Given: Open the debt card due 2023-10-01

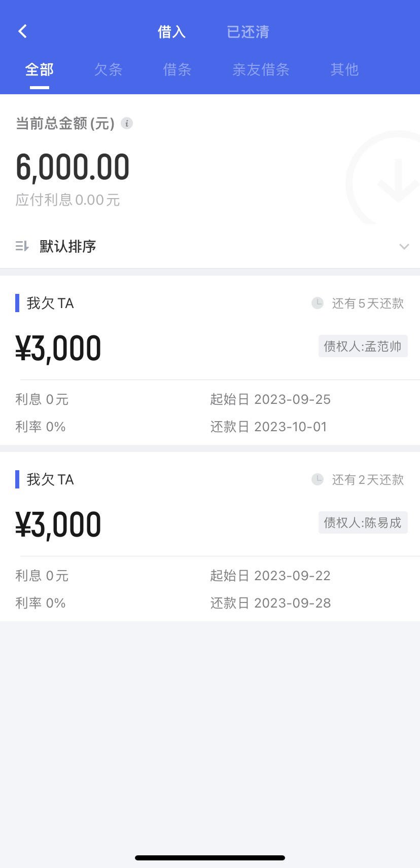Looking at the screenshot, I should coord(210,360).
